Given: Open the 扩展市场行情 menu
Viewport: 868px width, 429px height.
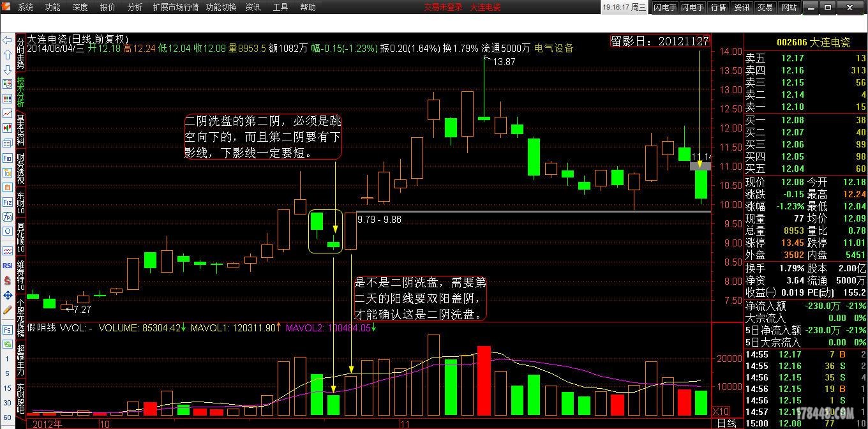Looking at the screenshot, I should (x=176, y=8).
